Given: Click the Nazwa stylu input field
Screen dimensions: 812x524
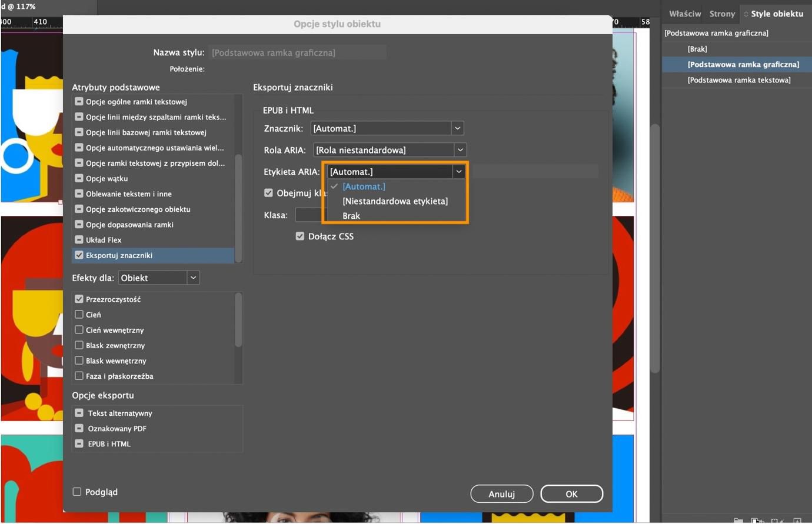Looking at the screenshot, I should click(297, 52).
